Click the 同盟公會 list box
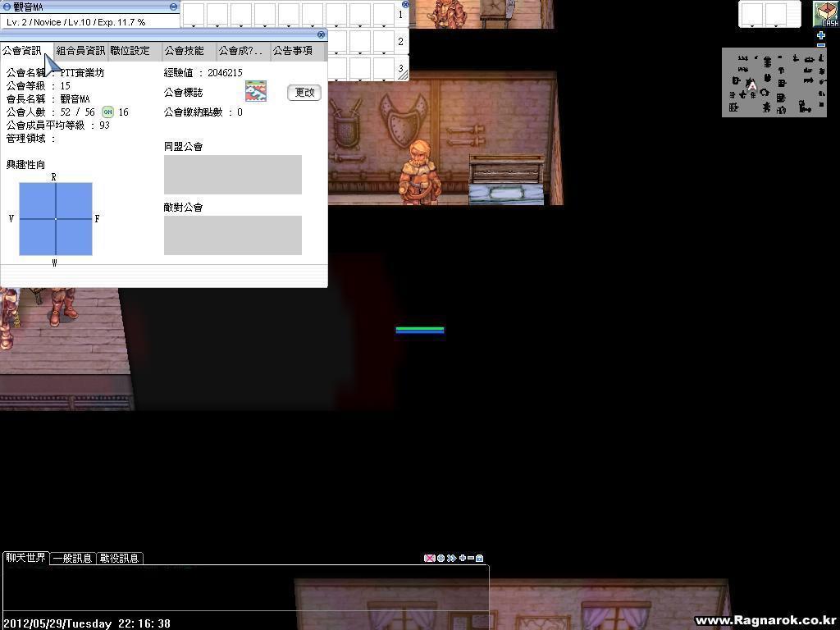 232,175
